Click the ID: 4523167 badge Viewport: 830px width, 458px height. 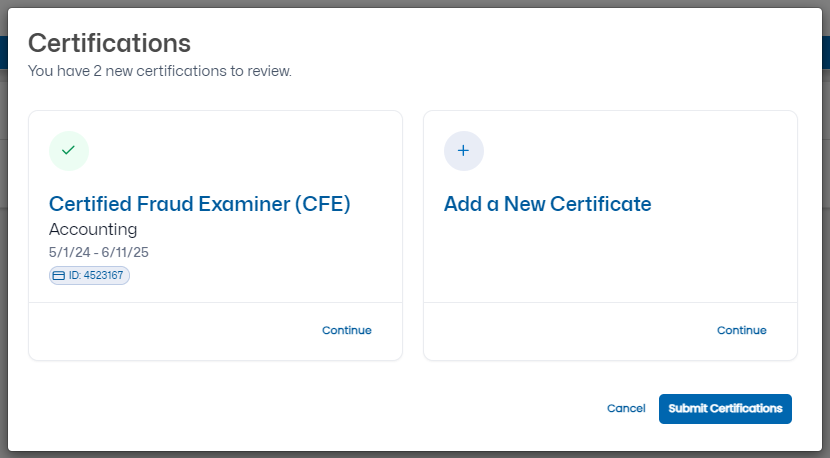point(90,275)
